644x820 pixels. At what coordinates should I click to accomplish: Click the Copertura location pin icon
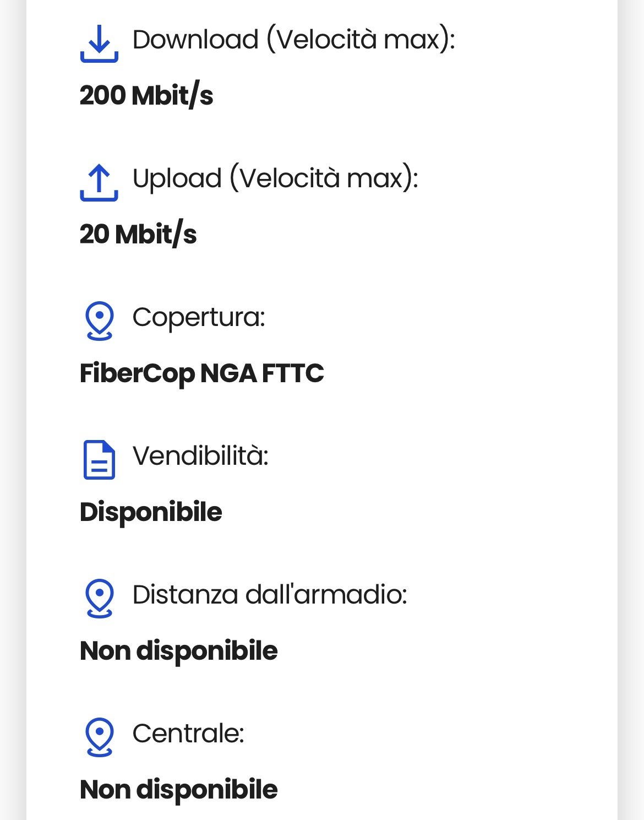(99, 321)
